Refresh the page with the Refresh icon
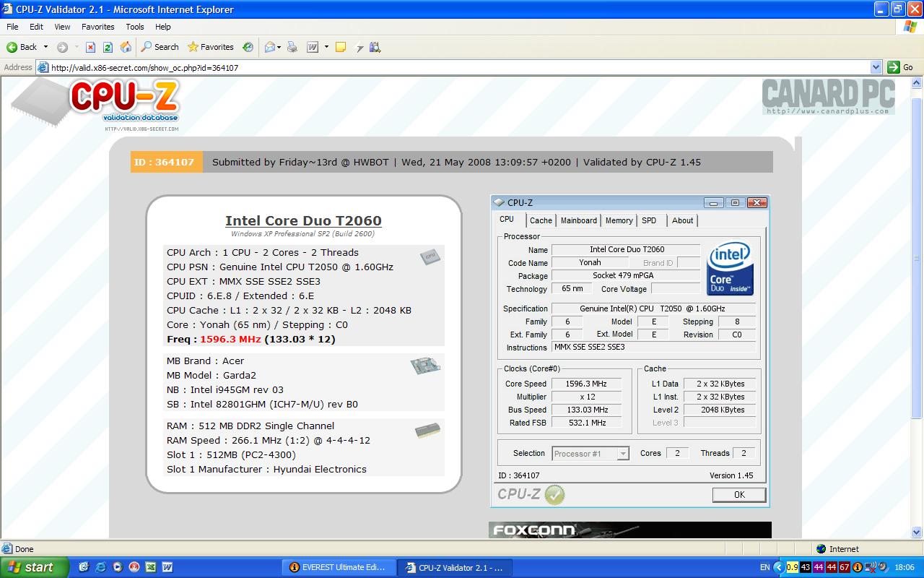Image resolution: width=924 pixels, height=578 pixels. [x=108, y=47]
